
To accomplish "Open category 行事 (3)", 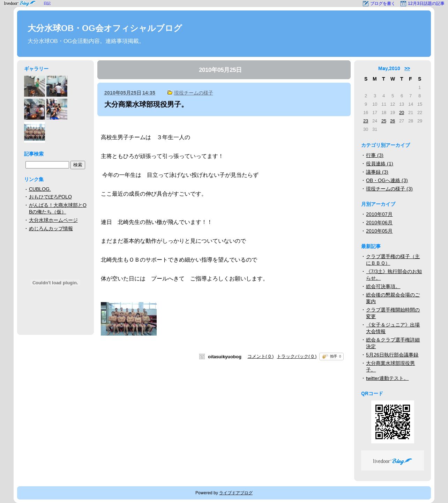I will [375, 155].
